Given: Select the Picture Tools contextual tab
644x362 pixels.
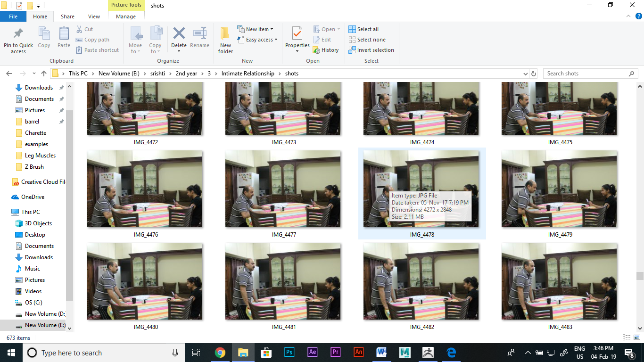Looking at the screenshot, I should tap(126, 5).
